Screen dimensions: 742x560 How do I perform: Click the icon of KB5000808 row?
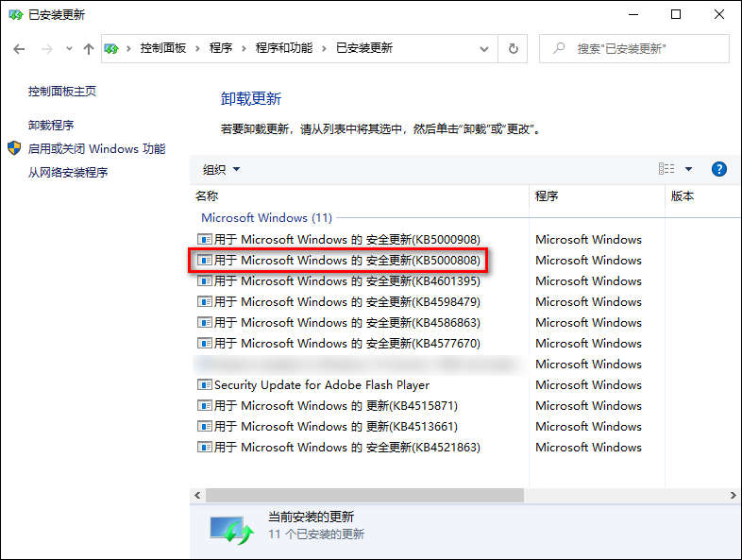(x=205, y=261)
